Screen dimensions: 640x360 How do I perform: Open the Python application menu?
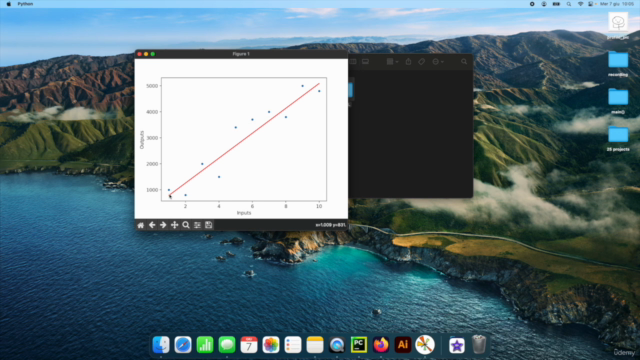tap(25, 4)
